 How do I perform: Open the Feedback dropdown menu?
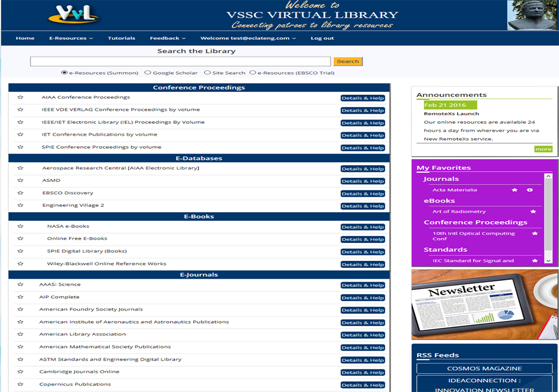[x=168, y=38]
